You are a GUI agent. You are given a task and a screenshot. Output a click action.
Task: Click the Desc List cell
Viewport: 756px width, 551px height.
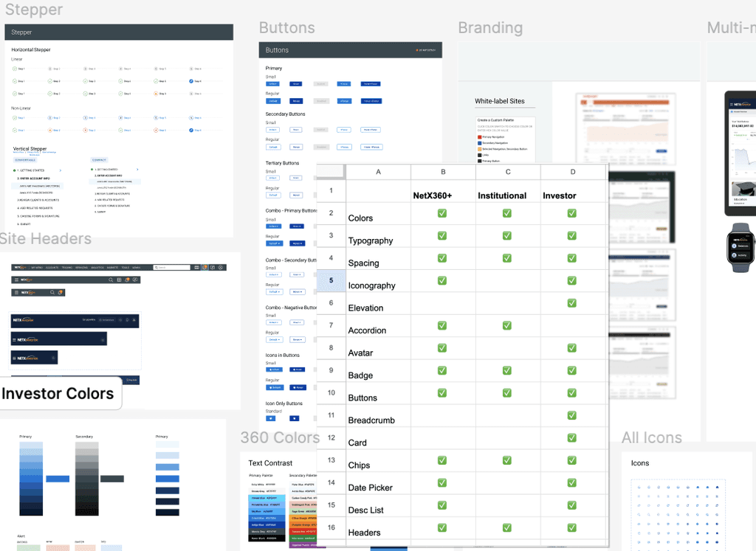pos(379,506)
